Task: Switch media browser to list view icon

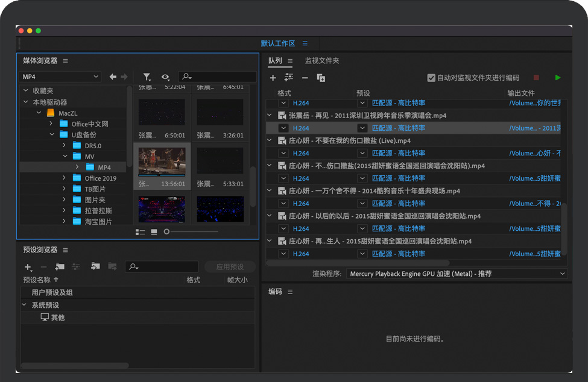Action: [141, 231]
